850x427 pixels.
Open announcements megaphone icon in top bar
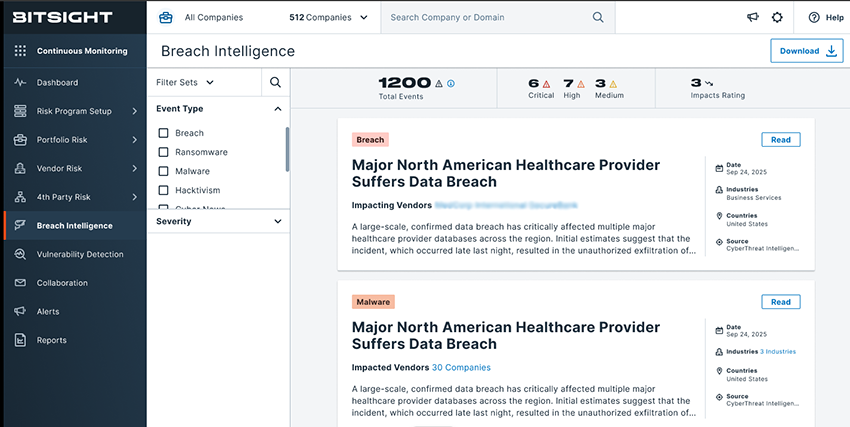752,17
